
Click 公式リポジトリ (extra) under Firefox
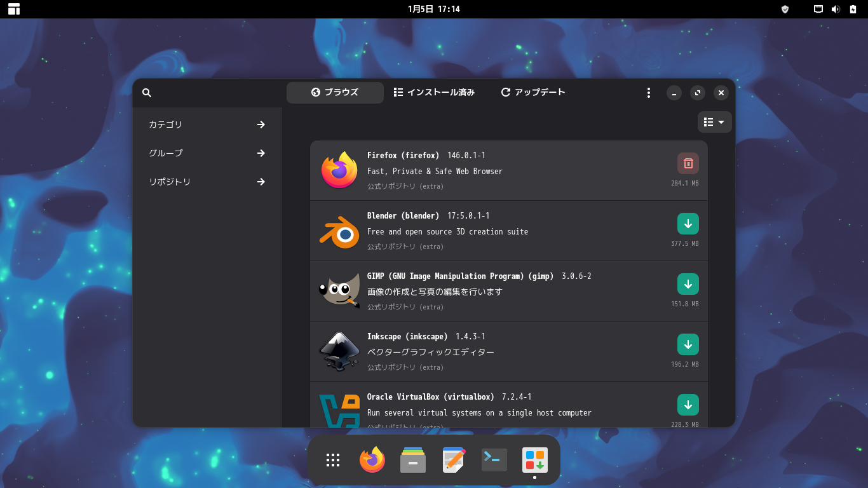pos(405,187)
